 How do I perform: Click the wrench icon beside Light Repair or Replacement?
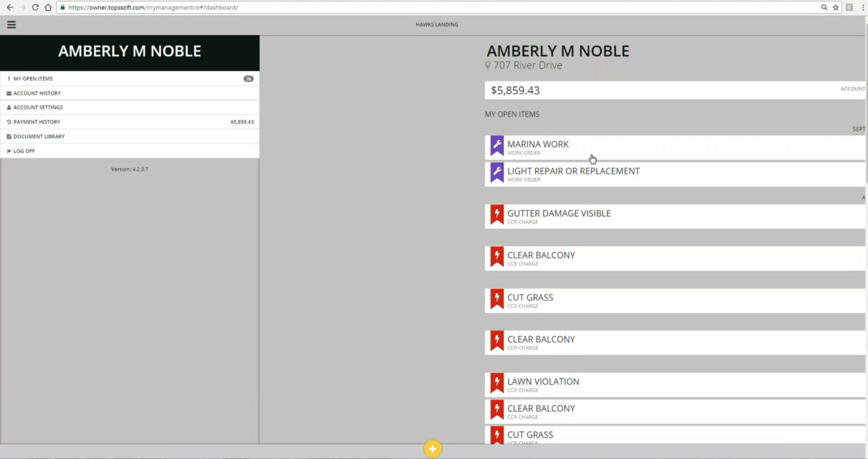(497, 172)
